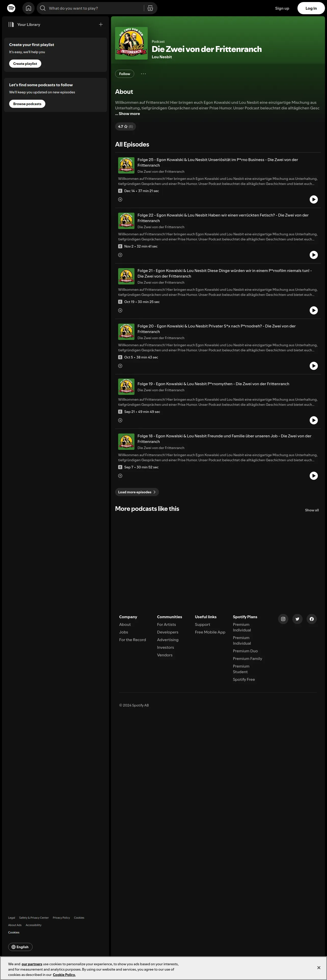
Task: Open Spotify's Facebook page icon
Action: tap(312, 619)
